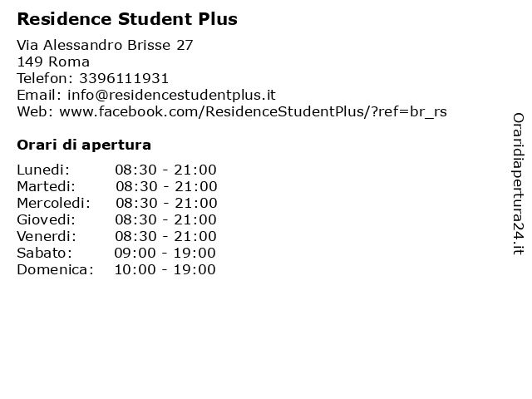This screenshot has width=532, height=399.
Task: Click the Email label
Action: [39, 95]
